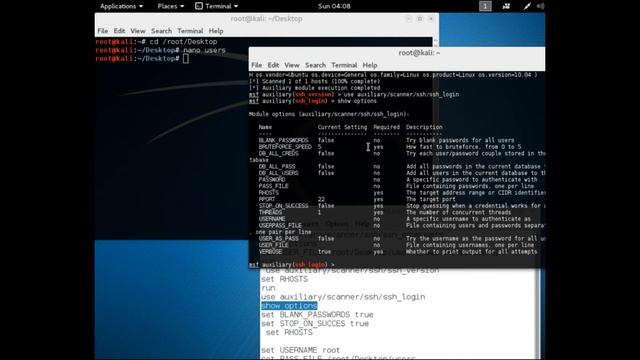Open File menu in root@kali: ~ terminal
Viewport: 640px width, 360px height.
[256, 65]
